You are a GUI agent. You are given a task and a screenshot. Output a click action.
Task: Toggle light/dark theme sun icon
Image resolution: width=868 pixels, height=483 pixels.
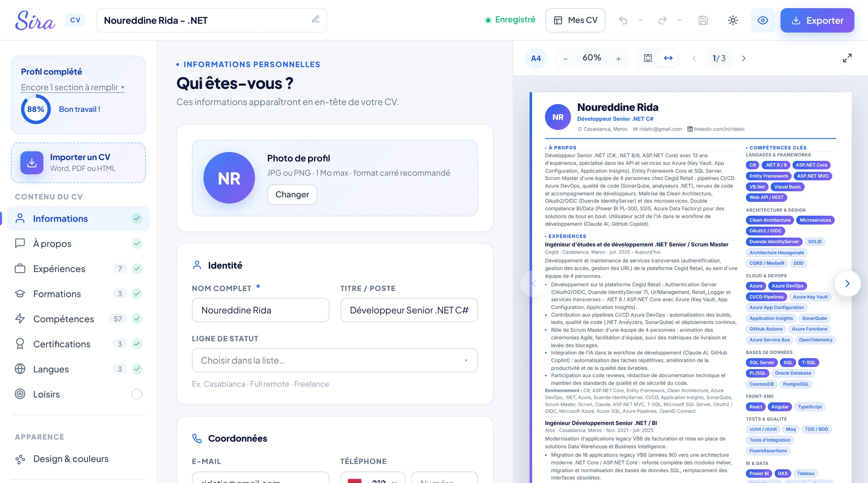tap(733, 20)
